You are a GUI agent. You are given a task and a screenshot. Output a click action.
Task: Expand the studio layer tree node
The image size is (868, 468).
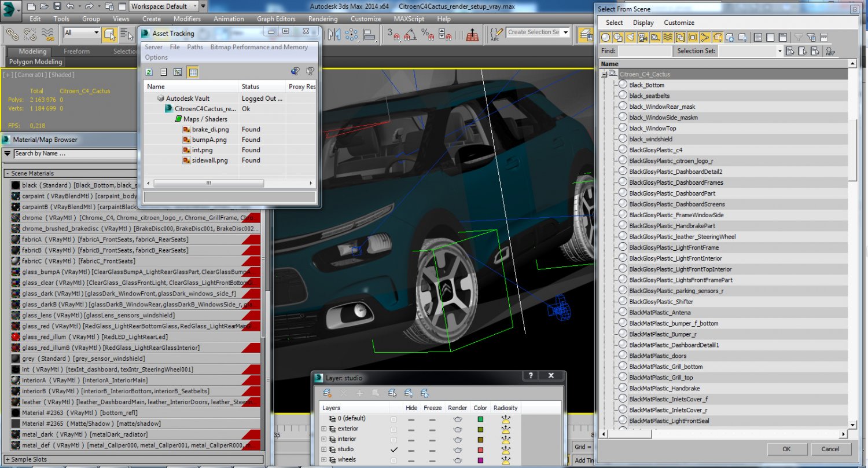point(324,449)
